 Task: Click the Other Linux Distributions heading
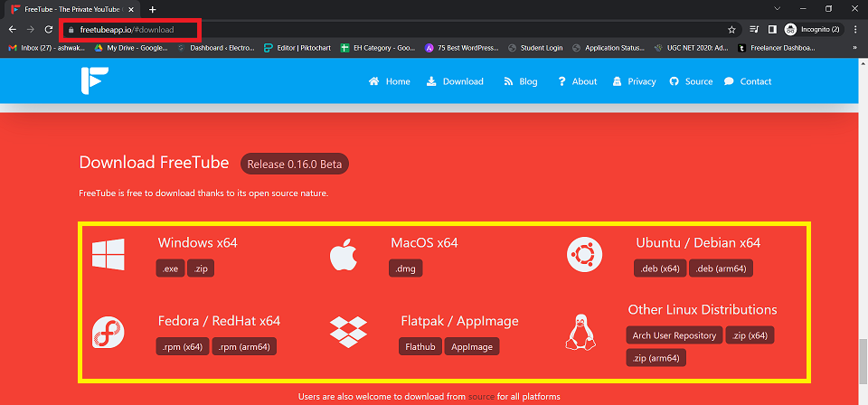click(x=703, y=309)
